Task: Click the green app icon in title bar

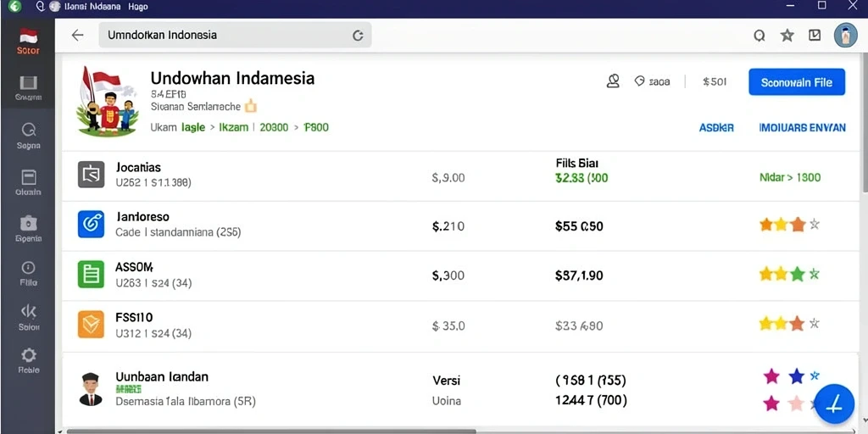Action: (14, 6)
